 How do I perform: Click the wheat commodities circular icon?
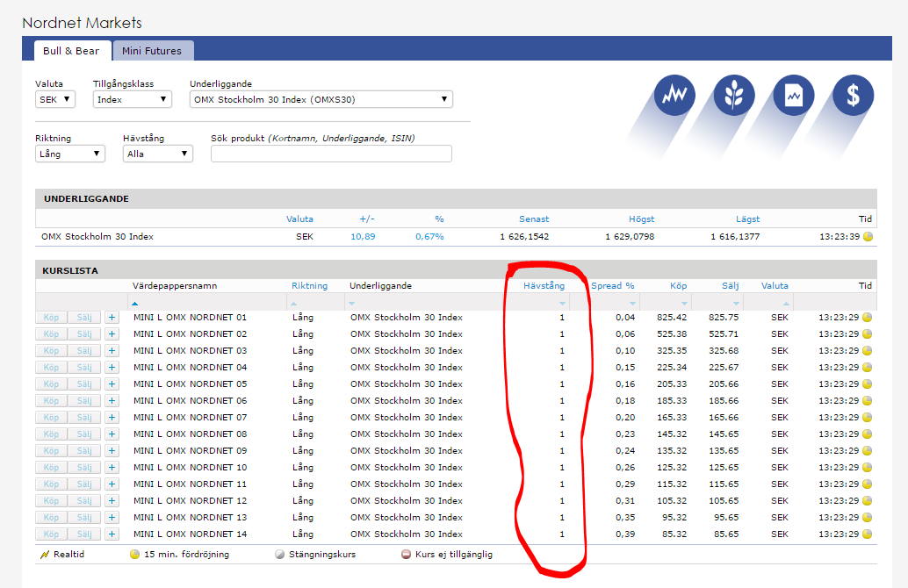coord(734,95)
